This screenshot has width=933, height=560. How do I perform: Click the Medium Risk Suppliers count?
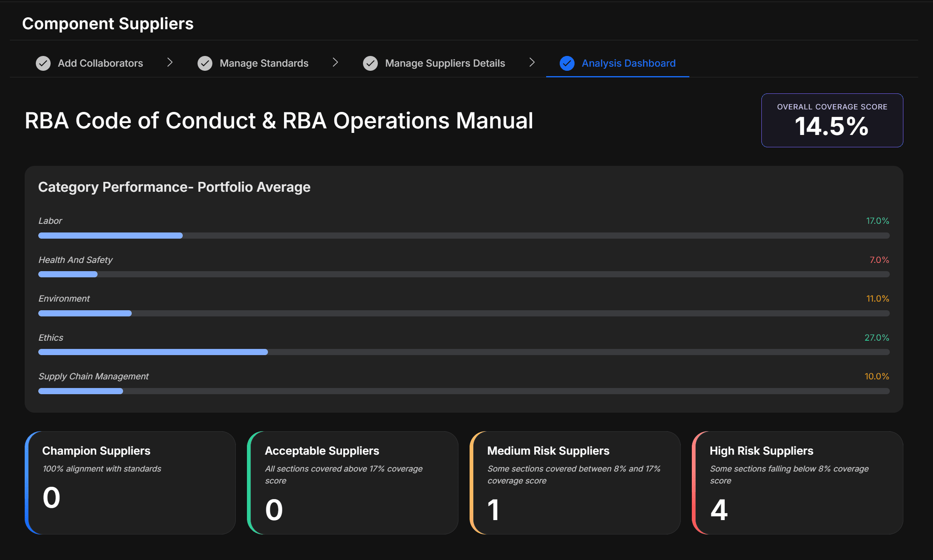(493, 509)
